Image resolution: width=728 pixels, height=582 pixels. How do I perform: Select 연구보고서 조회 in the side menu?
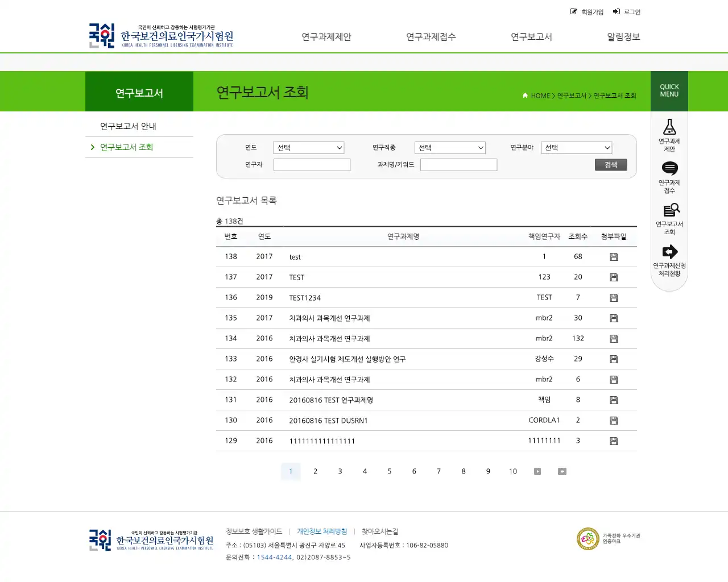click(126, 147)
